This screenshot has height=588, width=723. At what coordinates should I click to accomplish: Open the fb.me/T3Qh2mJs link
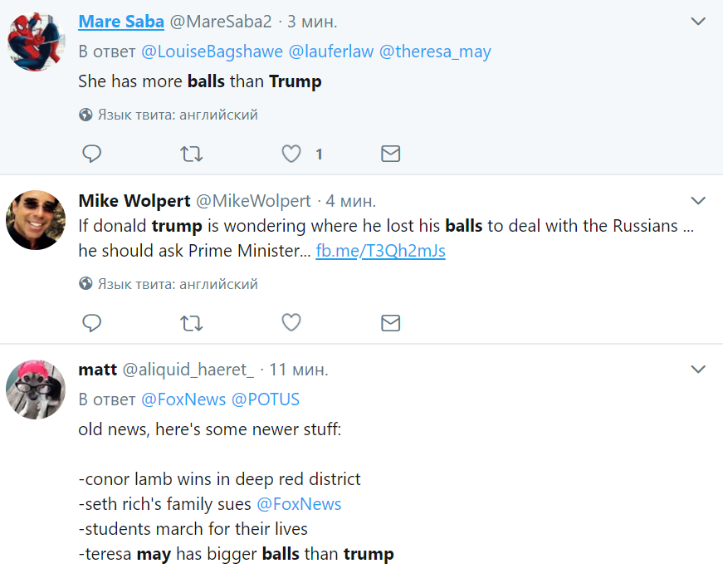[x=380, y=251]
